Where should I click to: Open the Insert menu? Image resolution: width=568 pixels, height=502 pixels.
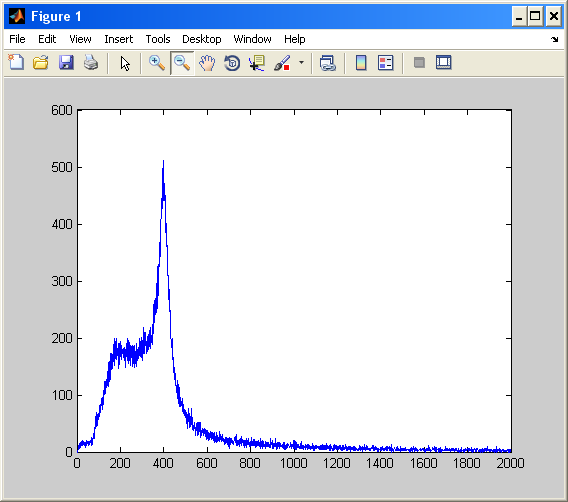coord(118,39)
